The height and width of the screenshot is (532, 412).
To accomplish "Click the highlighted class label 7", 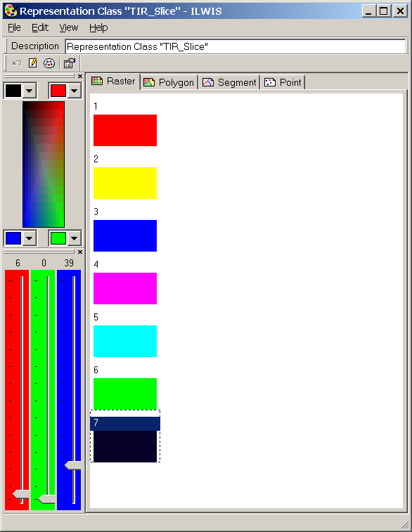I will (125, 424).
